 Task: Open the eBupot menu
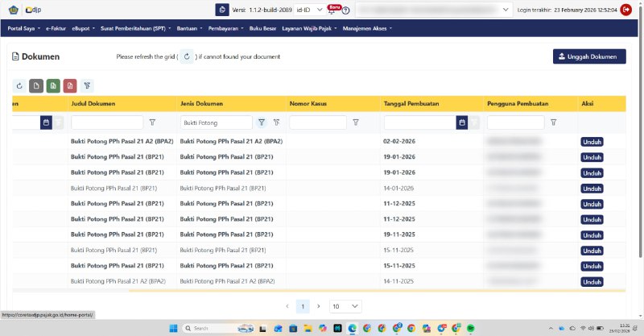coord(83,28)
